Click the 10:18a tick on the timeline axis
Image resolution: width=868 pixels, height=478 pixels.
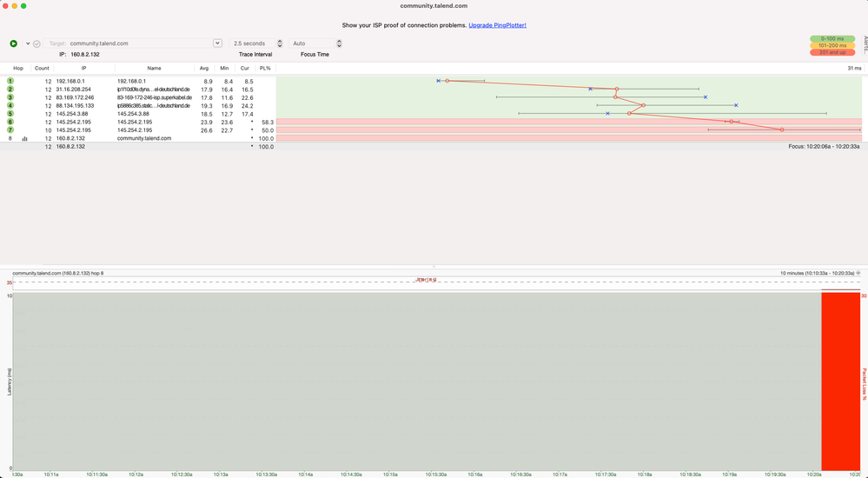click(645, 475)
